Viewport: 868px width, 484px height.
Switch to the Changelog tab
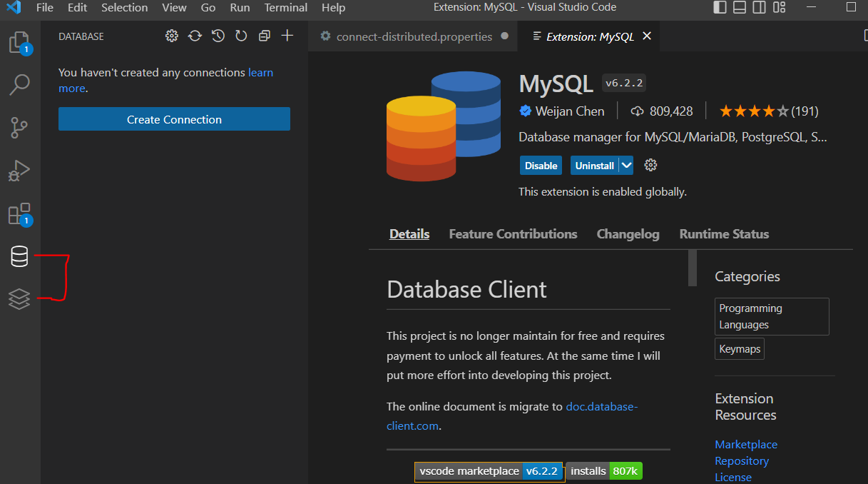pos(628,233)
